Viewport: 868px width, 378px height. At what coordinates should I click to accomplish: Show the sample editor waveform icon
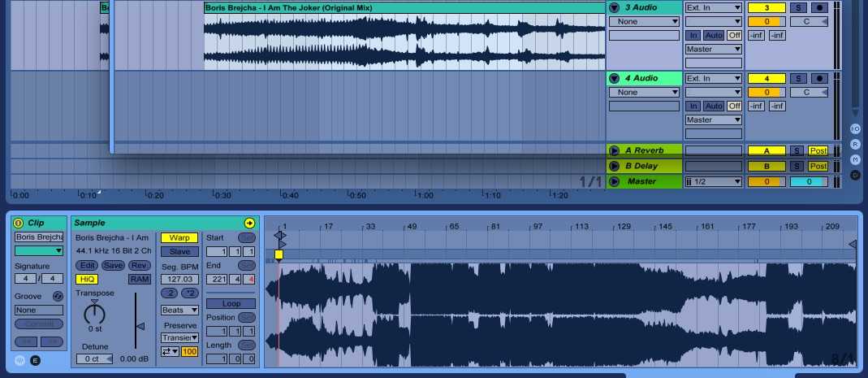click(x=20, y=360)
